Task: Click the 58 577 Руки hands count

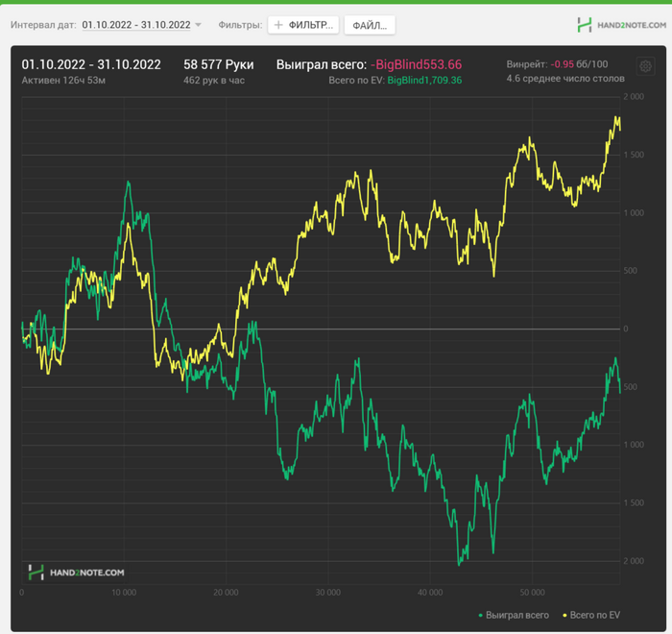Action: coord(218,64)
